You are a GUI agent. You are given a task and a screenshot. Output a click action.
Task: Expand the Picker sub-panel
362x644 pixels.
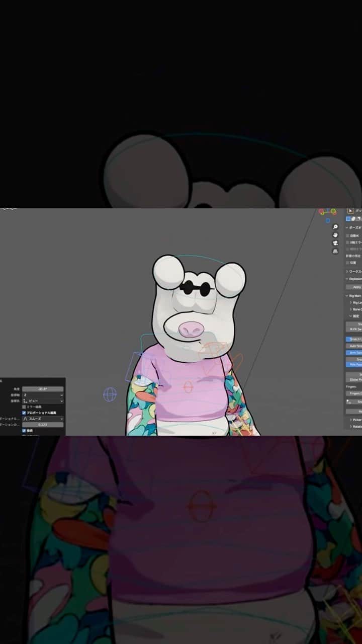355,420
